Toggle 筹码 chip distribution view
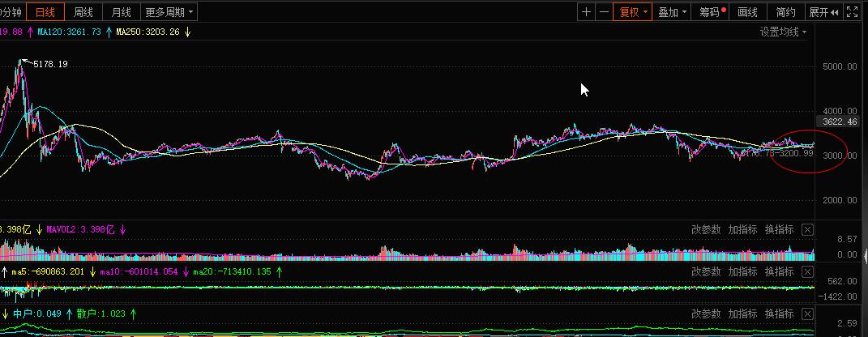Screen dimensions: 868x337 [x=712, y=11]
